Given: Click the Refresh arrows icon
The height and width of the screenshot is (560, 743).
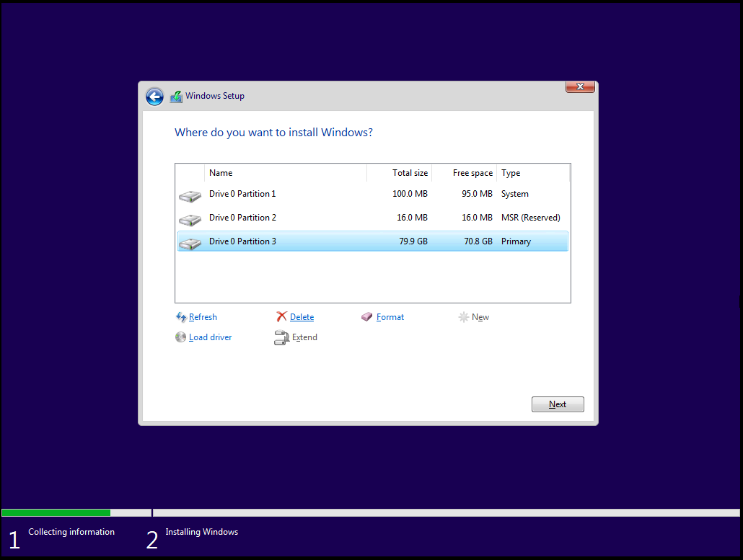Looking at the screenshot, I should tap(181, 317).
